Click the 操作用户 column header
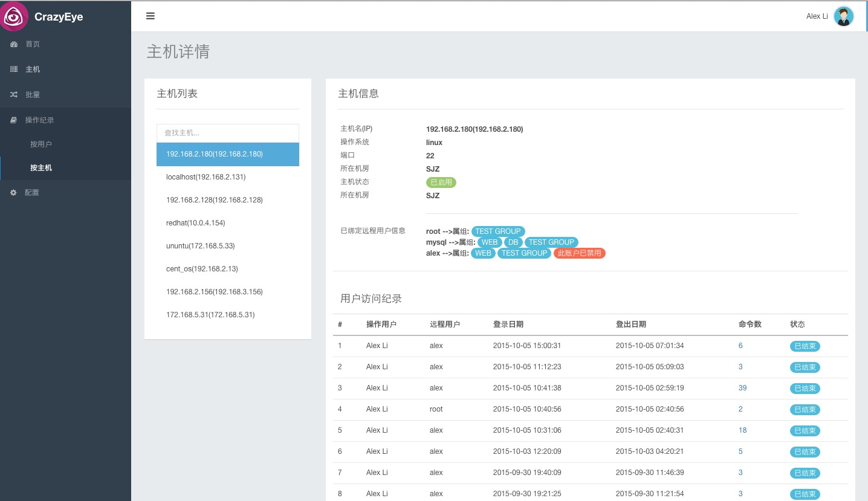Image resolution: width=868 pixels, height=501 pixels. [x=381, y=325]
